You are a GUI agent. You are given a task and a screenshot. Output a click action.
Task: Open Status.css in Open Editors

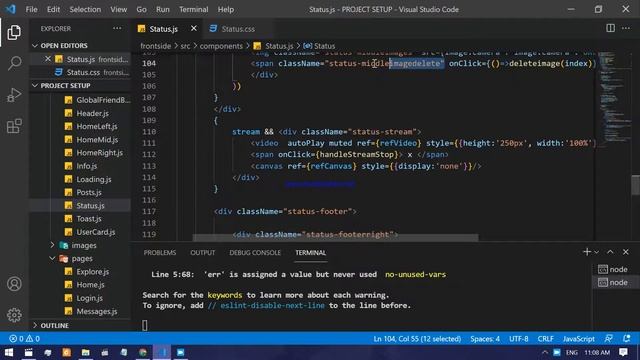(x=83, y=73)
